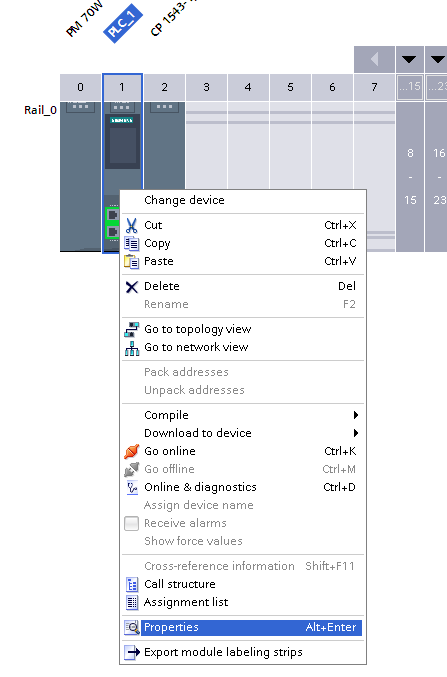
Task: Click the Paste clipboard icon
Action: click(132, 262)
